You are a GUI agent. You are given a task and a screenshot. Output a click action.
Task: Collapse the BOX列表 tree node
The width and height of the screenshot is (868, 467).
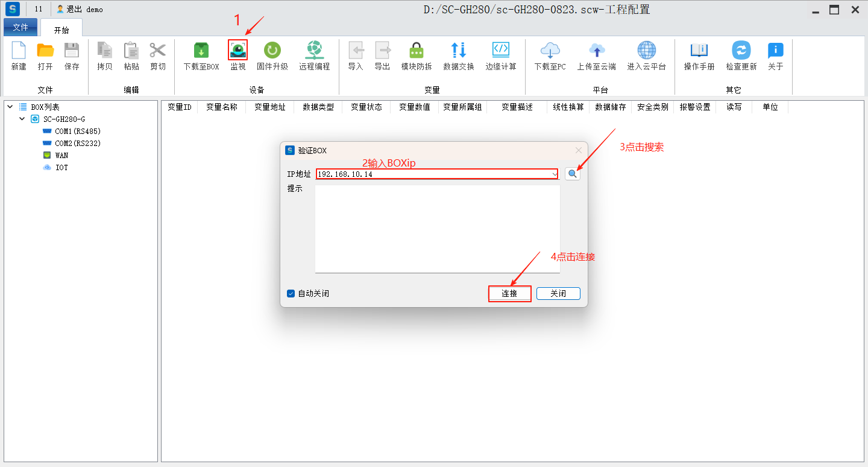click(x=10, y=107)
